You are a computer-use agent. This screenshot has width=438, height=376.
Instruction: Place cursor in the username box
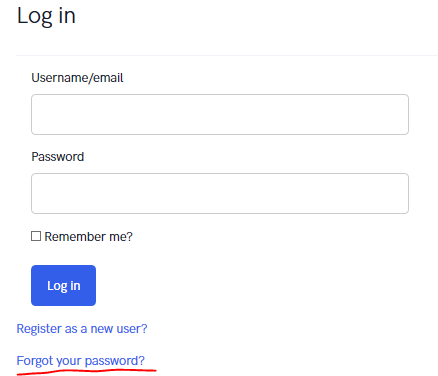click(220, 114)
